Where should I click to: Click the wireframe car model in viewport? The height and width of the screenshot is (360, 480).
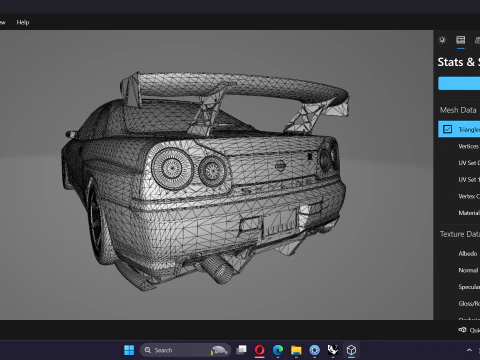[x=205, y=182]
